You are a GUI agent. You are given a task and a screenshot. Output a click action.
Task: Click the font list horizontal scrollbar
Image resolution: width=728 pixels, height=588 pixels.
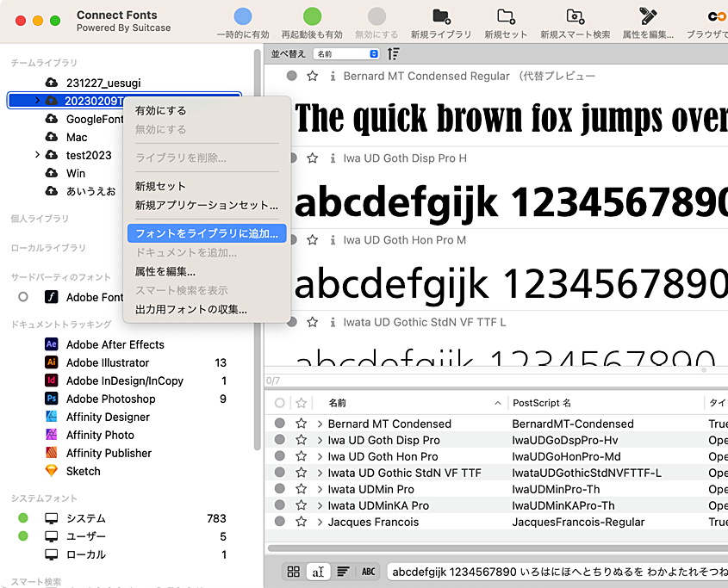point(498,548)
